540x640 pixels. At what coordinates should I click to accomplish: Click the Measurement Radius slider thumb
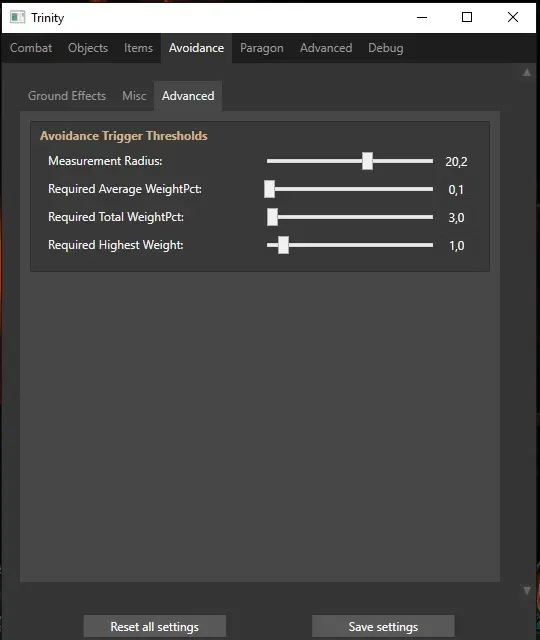pos(367,161)
